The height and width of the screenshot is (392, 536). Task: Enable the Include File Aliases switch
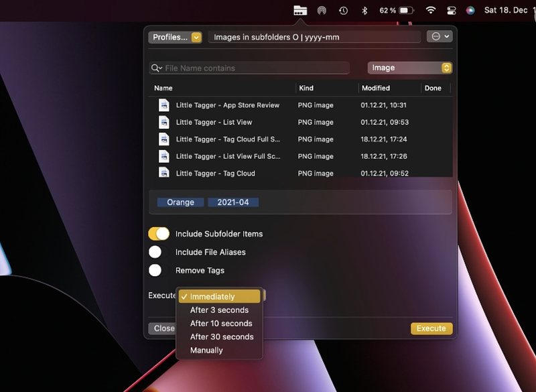click(x=155, y=252)
